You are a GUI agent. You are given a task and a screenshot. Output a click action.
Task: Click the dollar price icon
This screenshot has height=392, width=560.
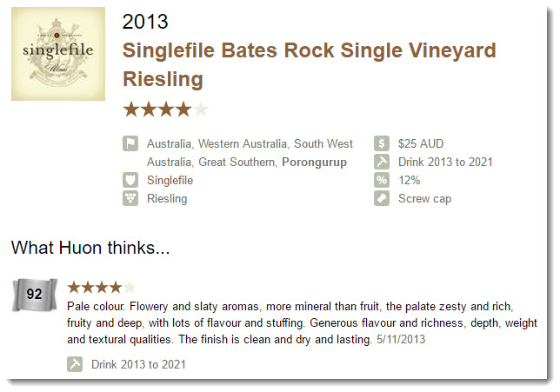point(382,143)
